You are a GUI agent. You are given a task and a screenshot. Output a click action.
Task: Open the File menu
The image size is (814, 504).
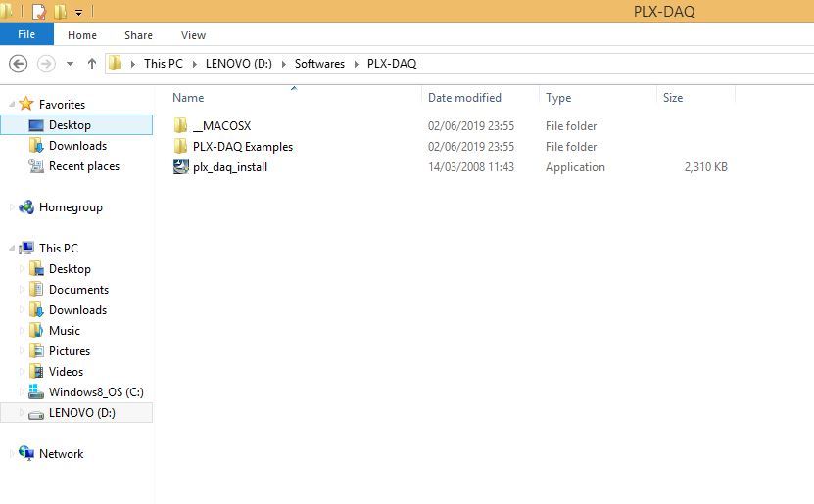(x=26, y=34)
